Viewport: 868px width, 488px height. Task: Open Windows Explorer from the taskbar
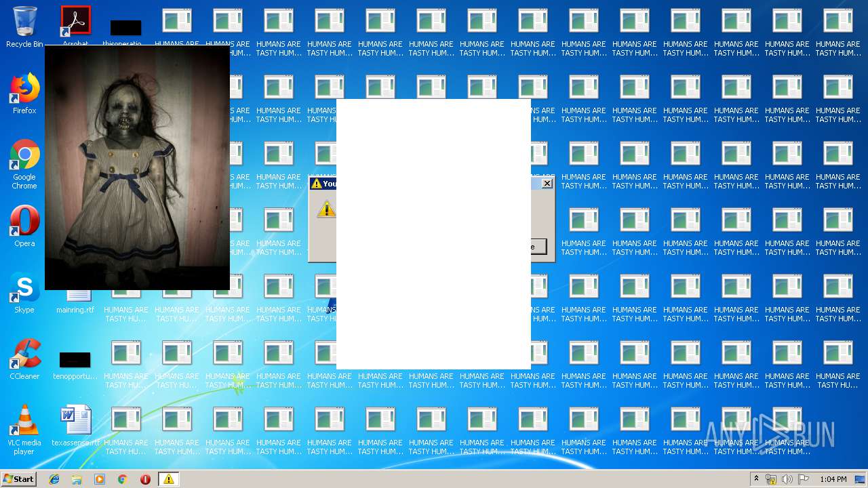point(77,479)
